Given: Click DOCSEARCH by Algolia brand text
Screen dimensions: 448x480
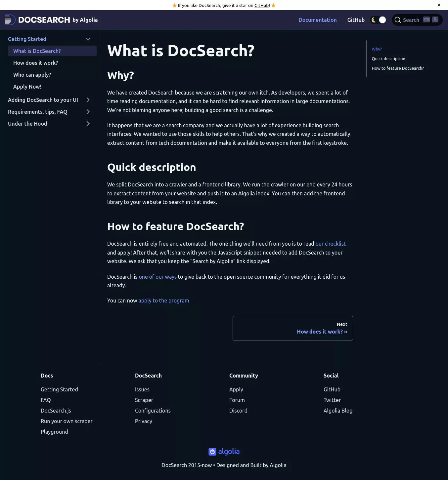Looking at the screenshot, I should 58,20.
